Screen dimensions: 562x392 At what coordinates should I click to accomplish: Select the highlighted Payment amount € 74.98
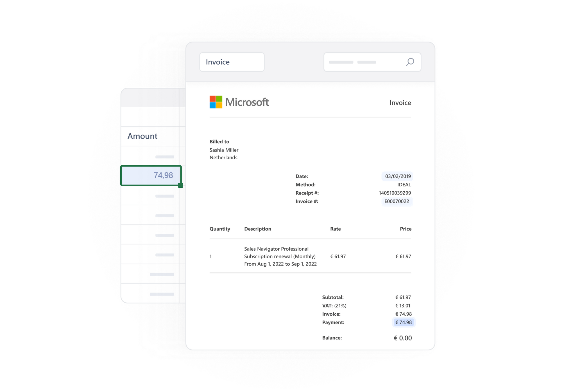click(x=404, y=322)
